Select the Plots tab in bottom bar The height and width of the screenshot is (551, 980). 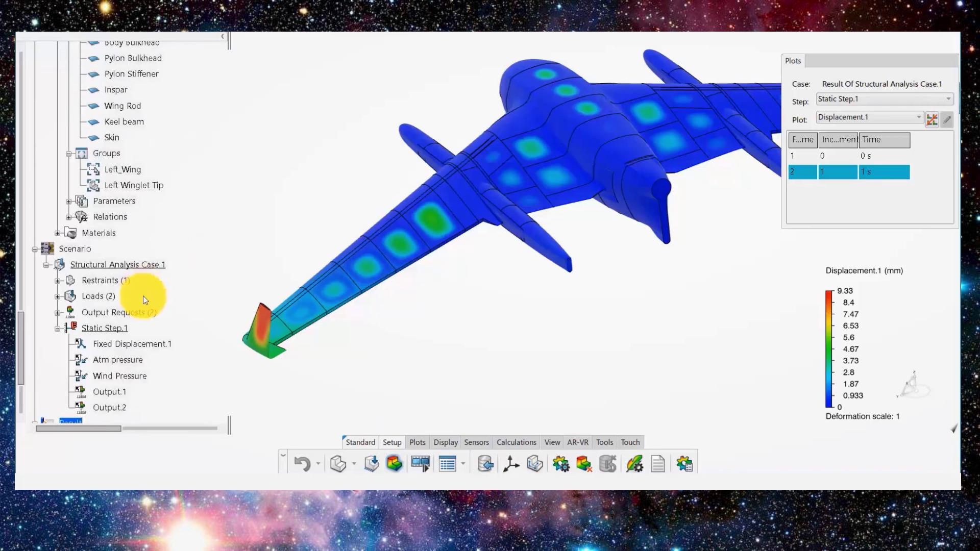tap(418, 442)
